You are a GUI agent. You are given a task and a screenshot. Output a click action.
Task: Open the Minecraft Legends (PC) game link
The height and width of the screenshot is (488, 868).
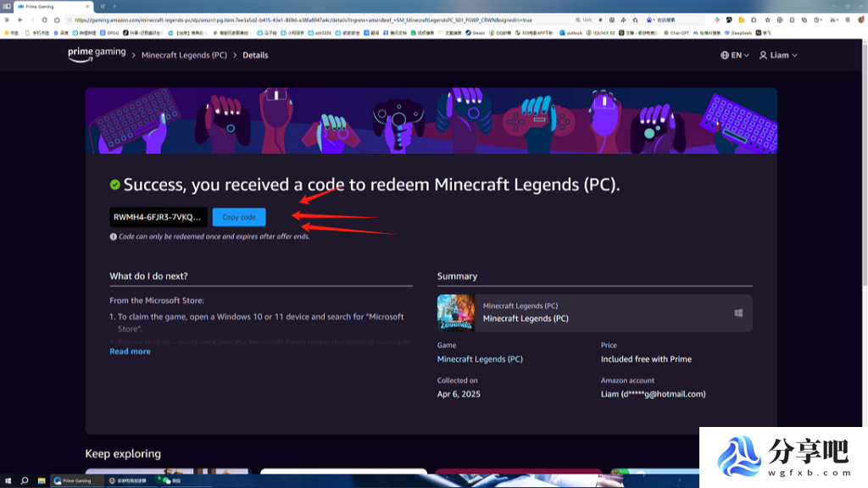tap(480, 359)
